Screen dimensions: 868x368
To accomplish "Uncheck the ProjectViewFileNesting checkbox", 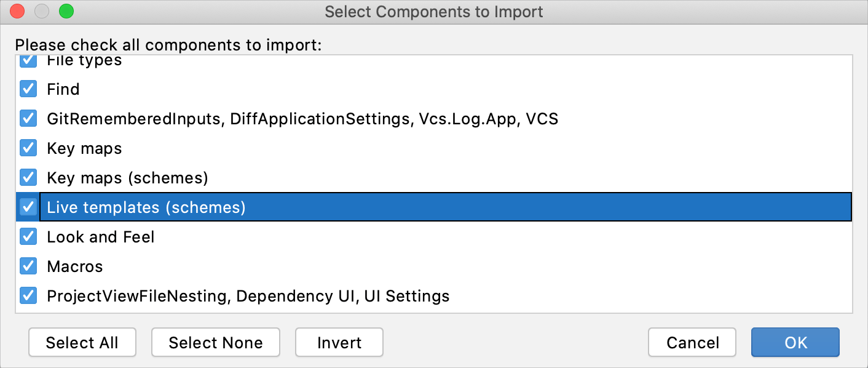I will pyautogui.click(x=28, y=296).
